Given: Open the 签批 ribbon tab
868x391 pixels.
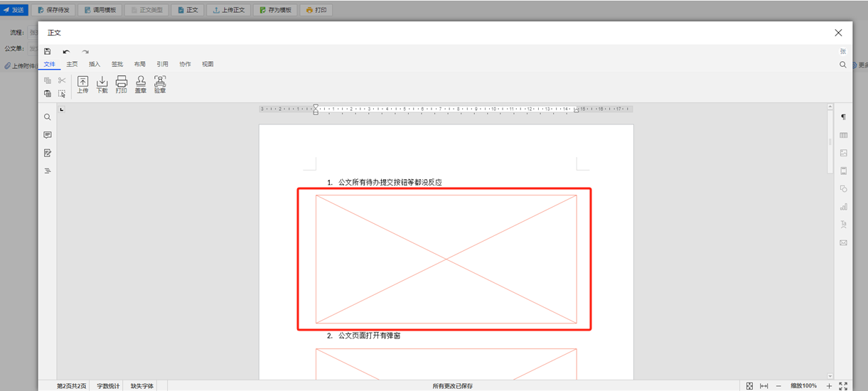Looking at the screenshot, I should (117, 64).
